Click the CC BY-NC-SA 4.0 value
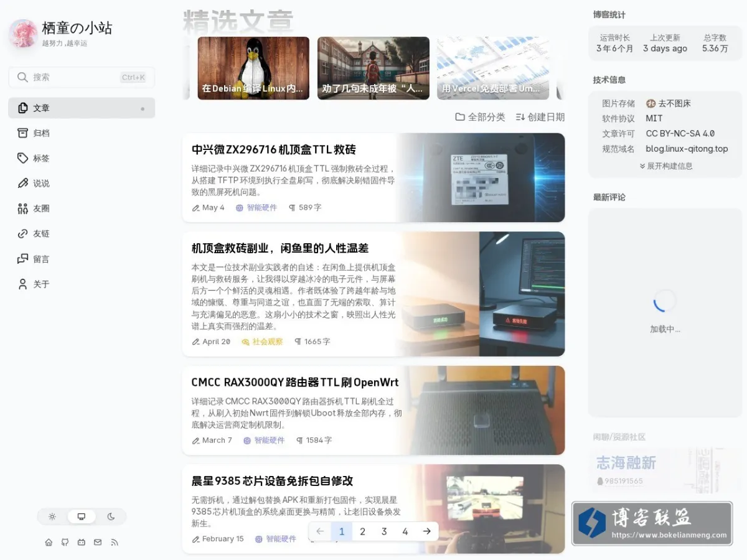Viewport: 747px width, 560px height. click(x=680, y=134)
